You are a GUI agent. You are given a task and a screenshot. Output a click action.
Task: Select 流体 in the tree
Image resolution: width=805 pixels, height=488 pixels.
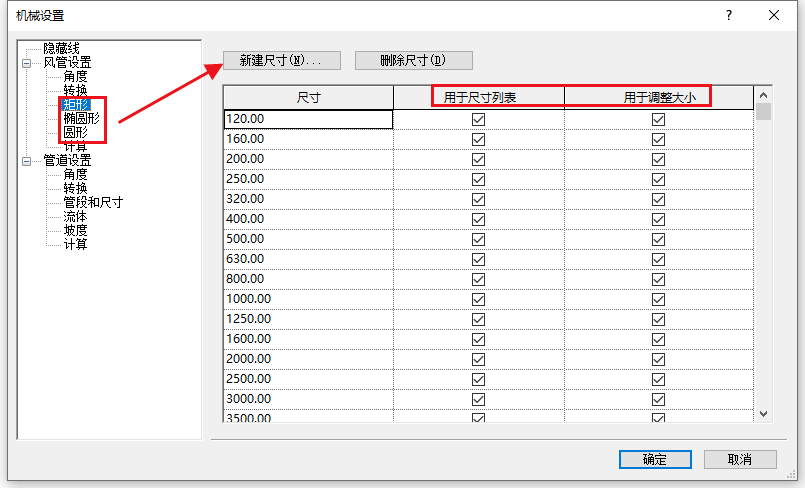point(75,217)
